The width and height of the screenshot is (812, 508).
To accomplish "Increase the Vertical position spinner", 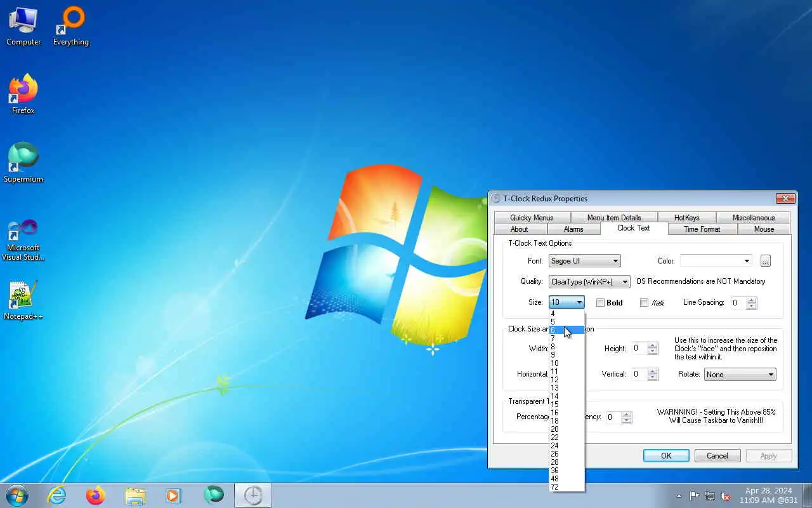I will 653,371.
